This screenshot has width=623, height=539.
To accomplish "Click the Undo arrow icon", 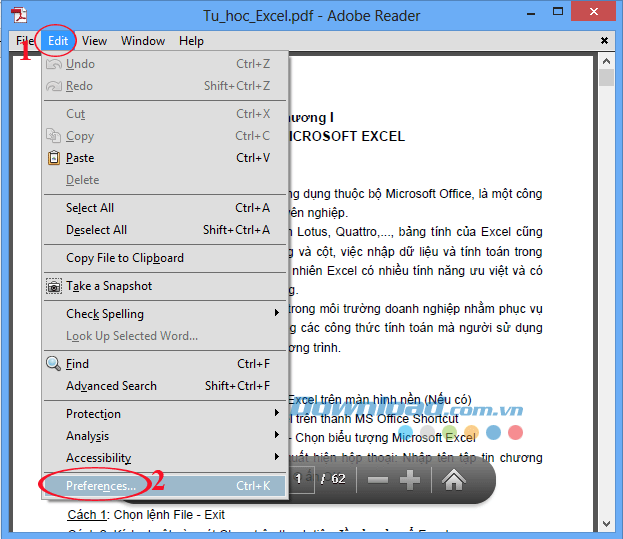I will (54, 64).
